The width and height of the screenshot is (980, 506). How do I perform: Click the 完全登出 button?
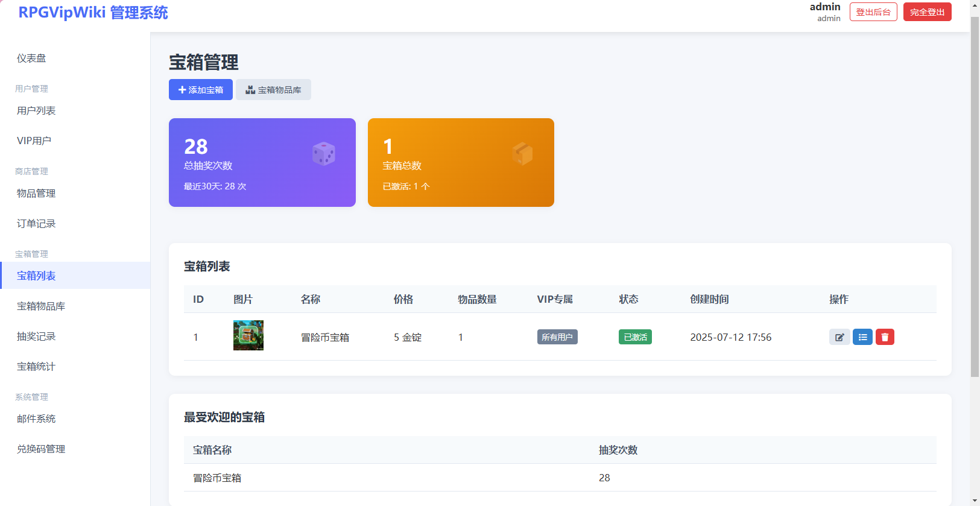[x=928, y=12]
